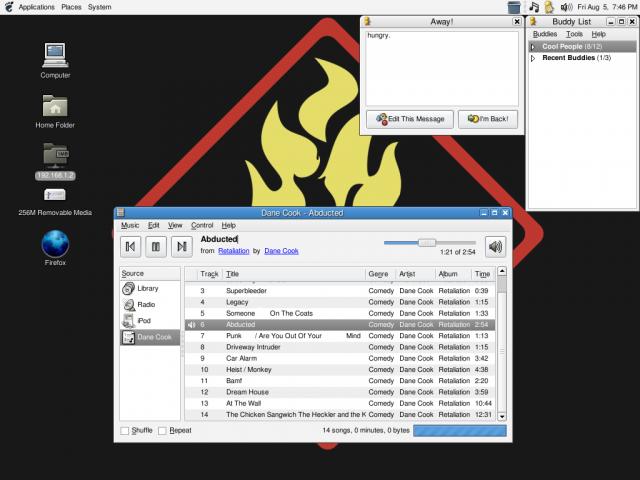The height and width of the screenshot is (480, 640).
Task: Click inside the away message text box
Action: (442, 69)
